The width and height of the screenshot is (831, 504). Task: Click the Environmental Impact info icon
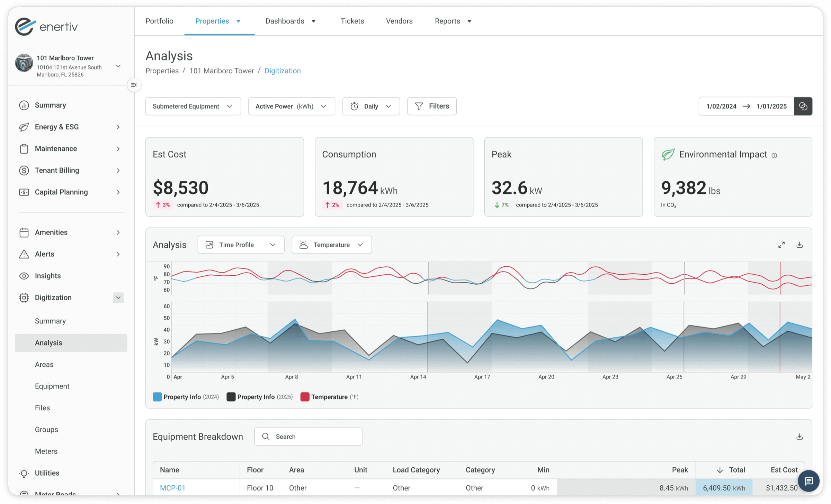click(774, 156)
